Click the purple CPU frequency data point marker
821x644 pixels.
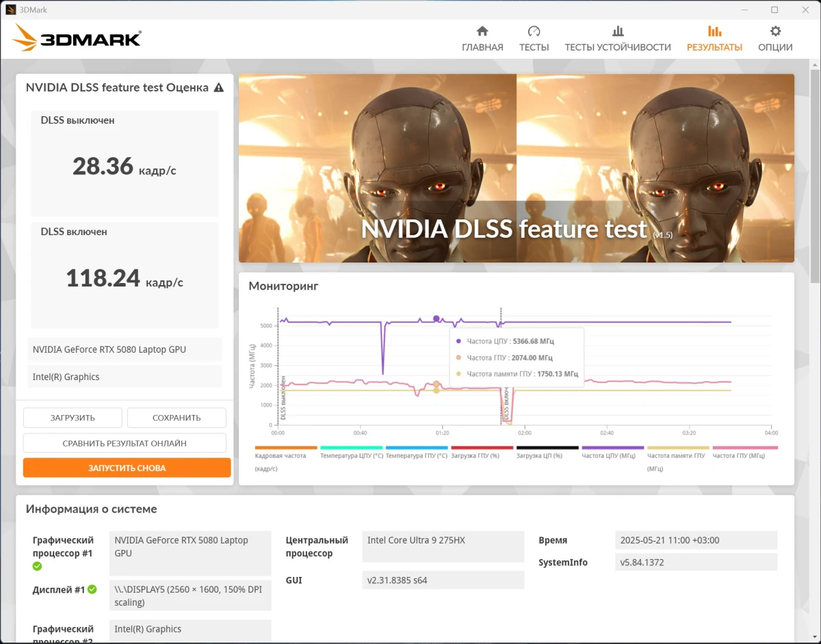point(436,319)
